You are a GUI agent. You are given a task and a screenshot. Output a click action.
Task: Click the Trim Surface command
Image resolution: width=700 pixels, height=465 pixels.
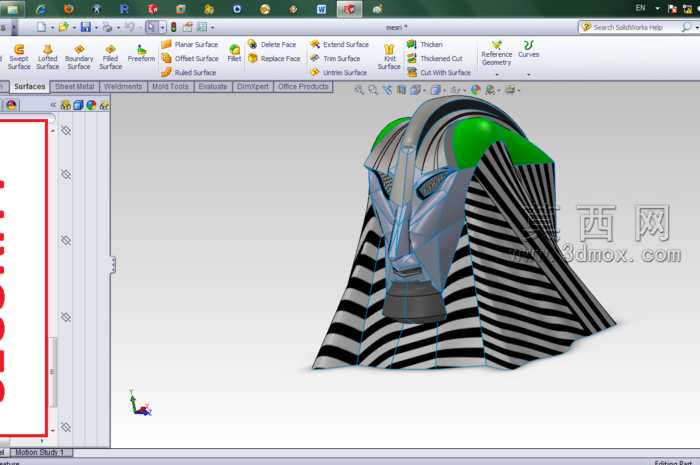(335, 58)
